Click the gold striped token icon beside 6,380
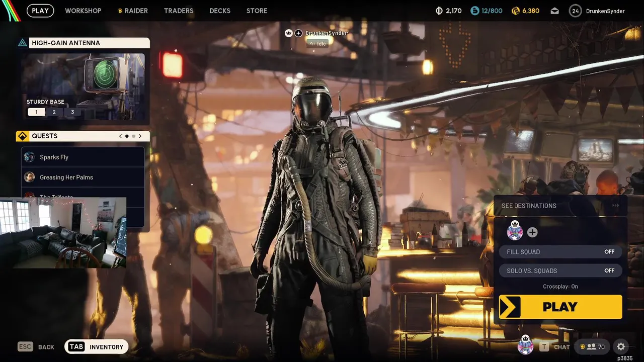 point(515,11)
